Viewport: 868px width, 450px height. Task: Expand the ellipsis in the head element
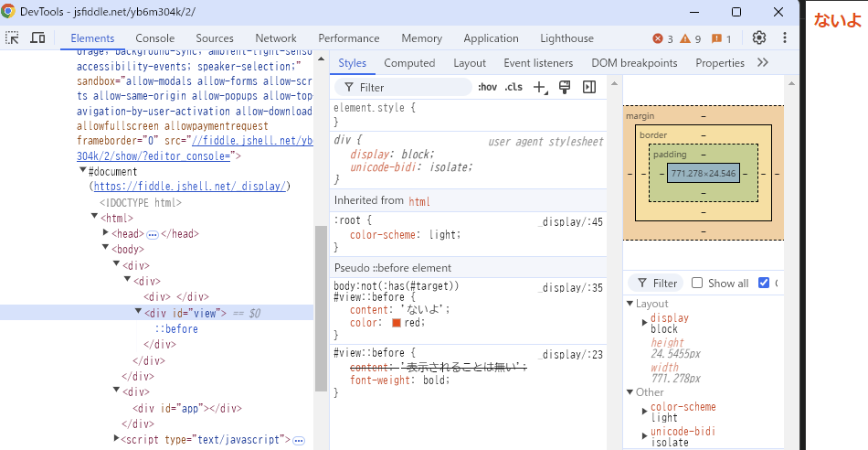pos(153,234)
